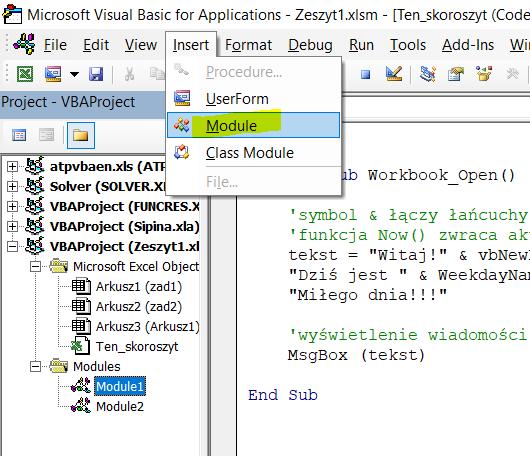The height and width of the screenshot is (456, 530).
Task: Open Object Browser toolbar icon
Action: click(484, 74)
